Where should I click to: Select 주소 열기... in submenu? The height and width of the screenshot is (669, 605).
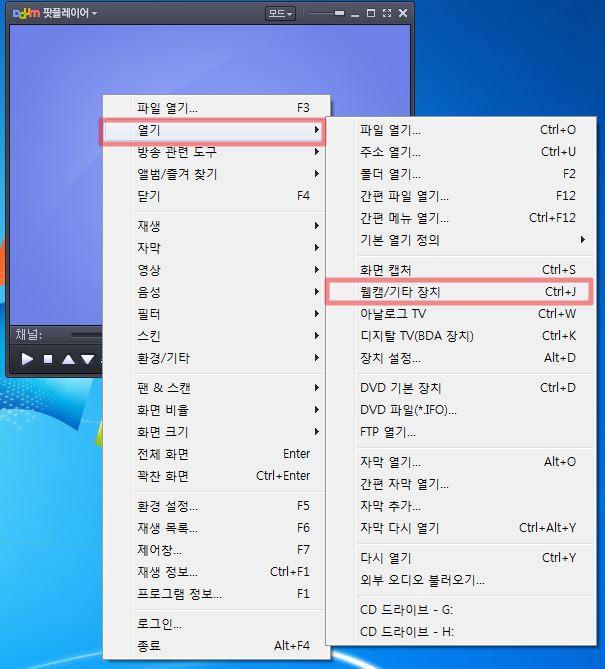[461, 152]
